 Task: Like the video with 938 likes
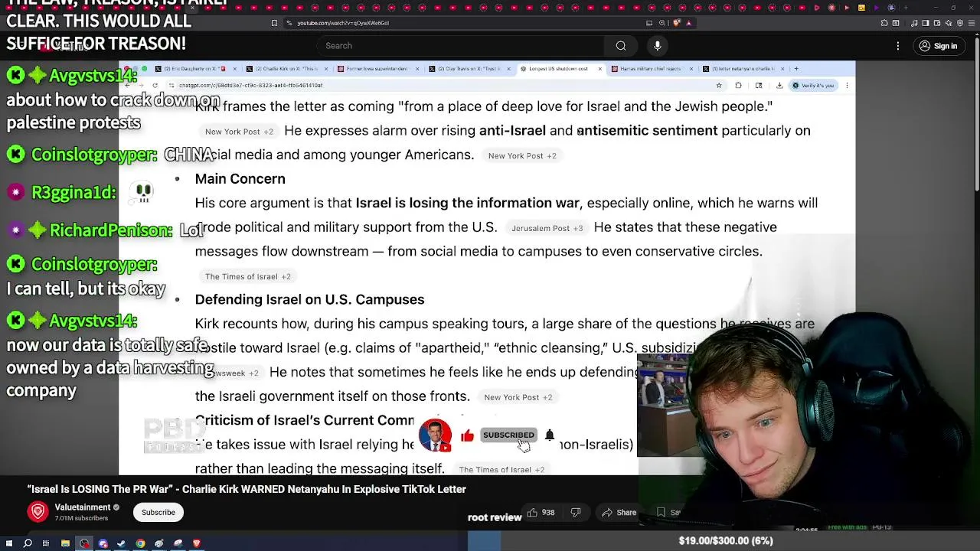(x=541, y=513)
